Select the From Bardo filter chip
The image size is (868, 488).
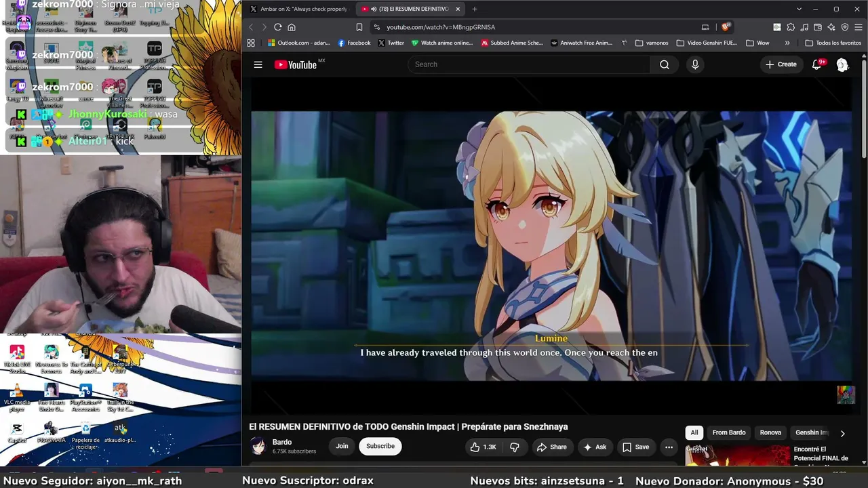pos(729,432)
